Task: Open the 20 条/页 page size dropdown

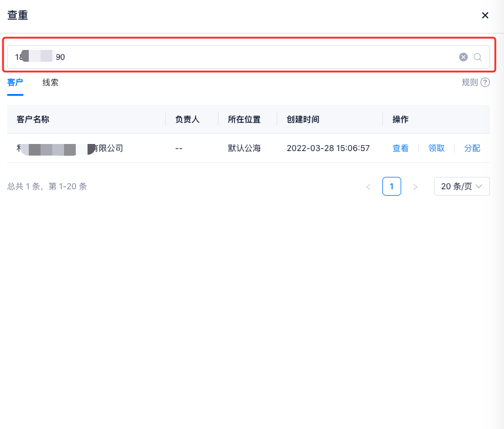Action: pos(462,186)
